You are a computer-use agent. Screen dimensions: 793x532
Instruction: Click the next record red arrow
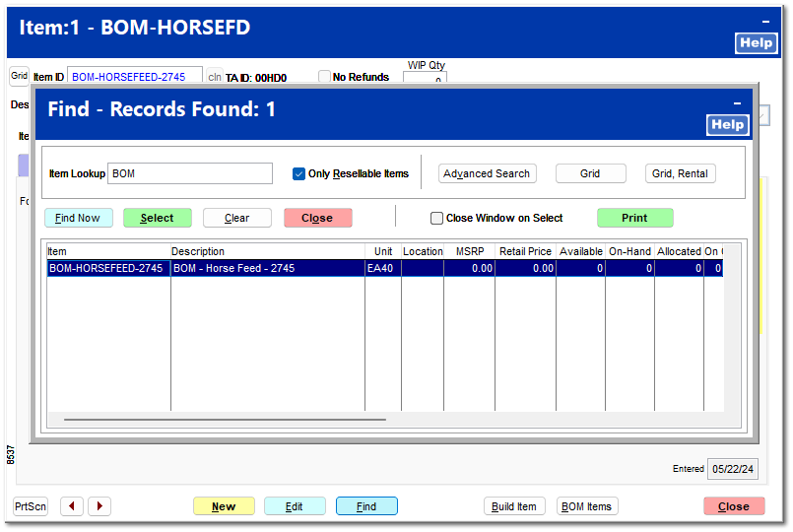pyautogui.click(x=99, y=506)
